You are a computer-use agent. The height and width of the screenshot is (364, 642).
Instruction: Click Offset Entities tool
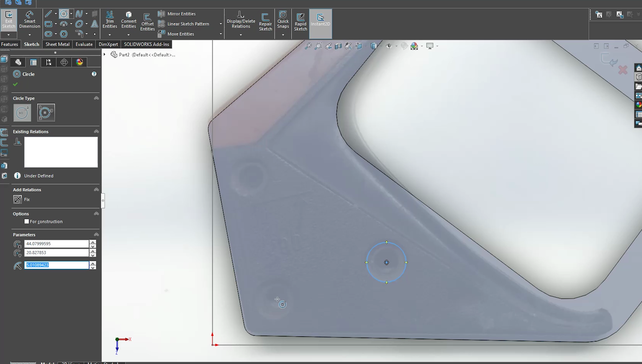tap(147, 22)
